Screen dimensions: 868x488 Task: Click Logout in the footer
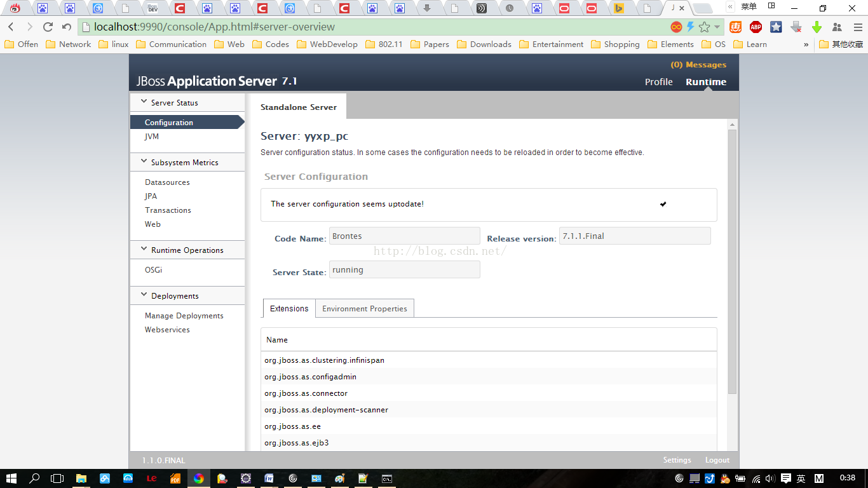(717, 460)
